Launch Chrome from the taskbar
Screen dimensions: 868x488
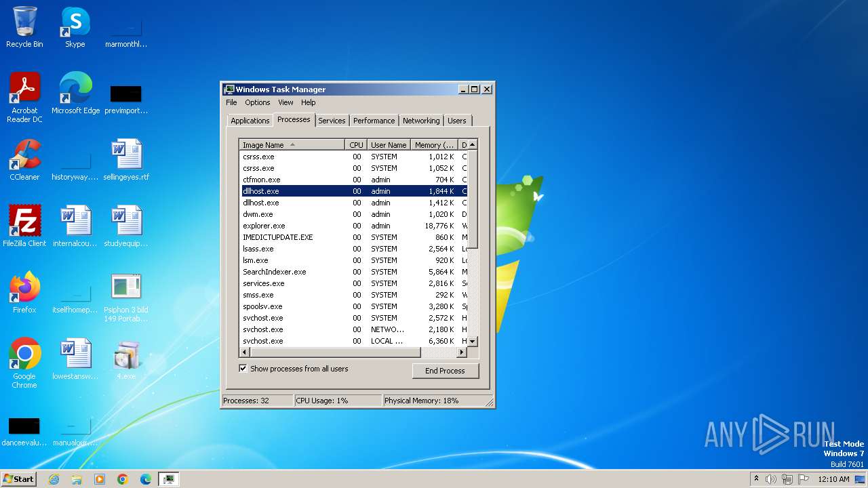[123, 479]
